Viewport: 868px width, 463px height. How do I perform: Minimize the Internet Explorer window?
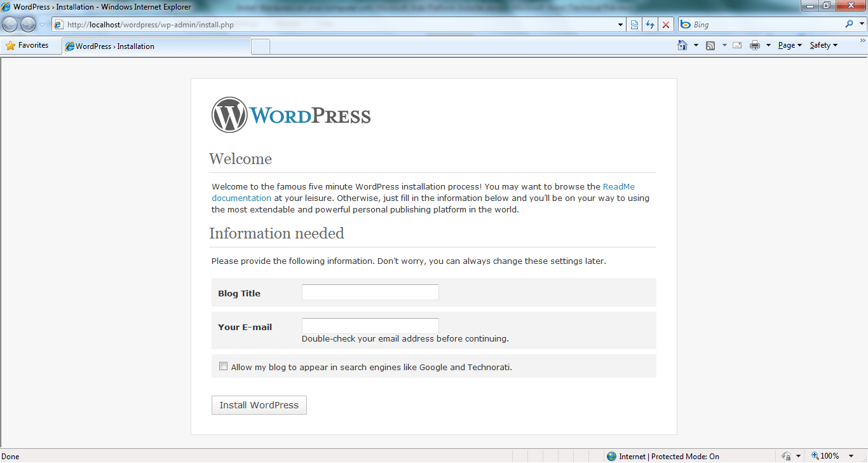click(x=810, y=6)
